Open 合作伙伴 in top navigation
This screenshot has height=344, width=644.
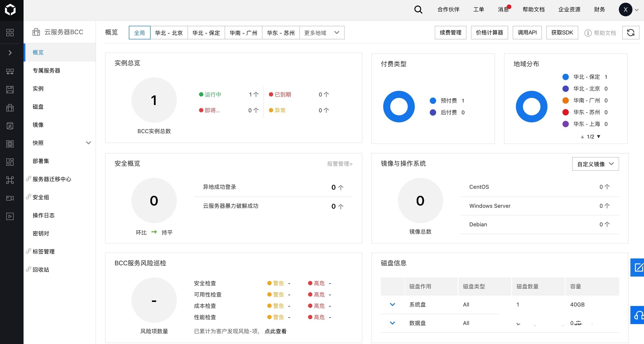click(x=448, y=10)
